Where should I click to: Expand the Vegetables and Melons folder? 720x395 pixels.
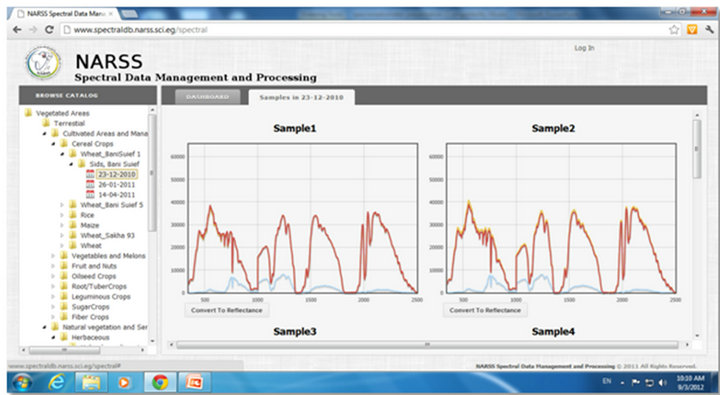pos(53,255)
